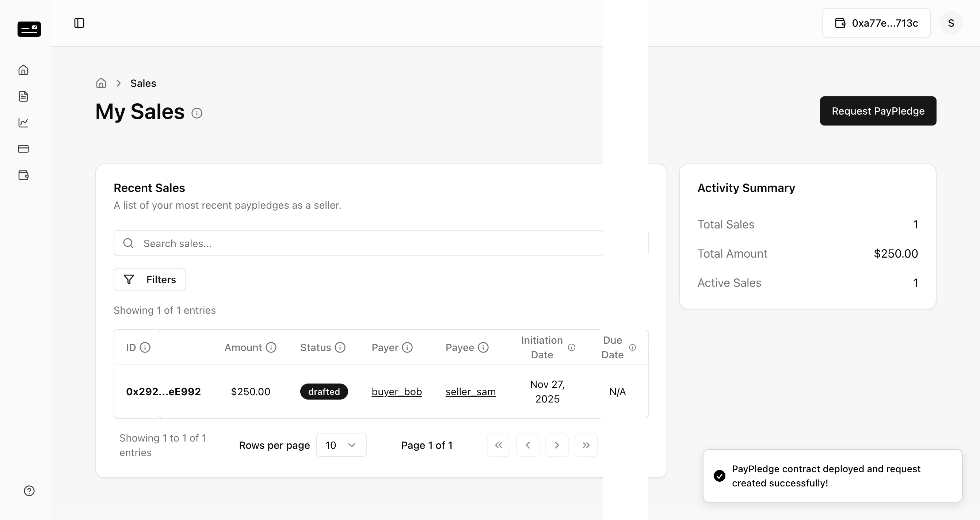Screen dimensions: 980x520
Task: Expand the Rows per page dropdown
Action: (x=341, y=445)
